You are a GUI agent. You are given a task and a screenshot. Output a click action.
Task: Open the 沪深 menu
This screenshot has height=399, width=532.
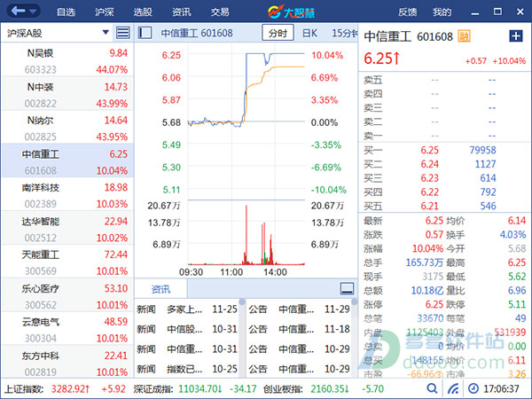[x=104, y=12]
